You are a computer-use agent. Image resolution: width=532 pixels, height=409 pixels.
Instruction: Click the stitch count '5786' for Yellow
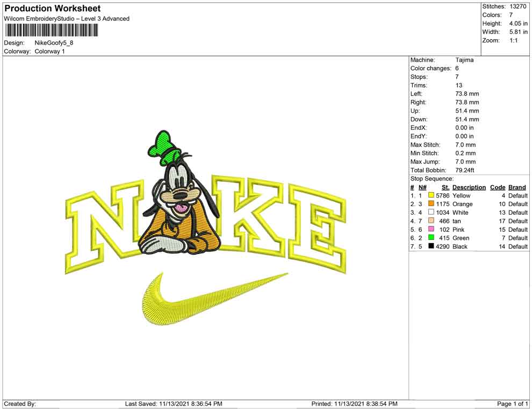(x=443, y=195)
